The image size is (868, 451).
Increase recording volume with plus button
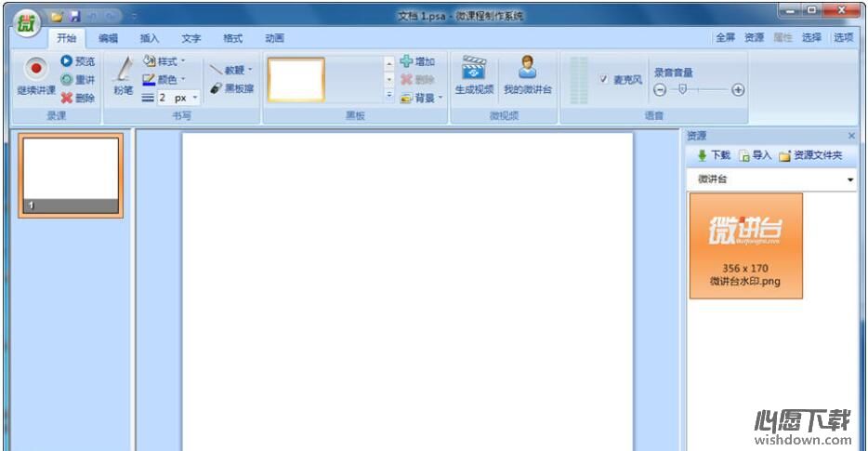[x=738, y=90]
